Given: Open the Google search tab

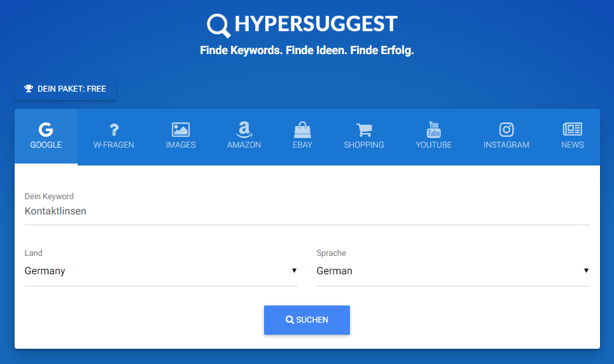Looking at the screenshot, I should click(46, 137).
